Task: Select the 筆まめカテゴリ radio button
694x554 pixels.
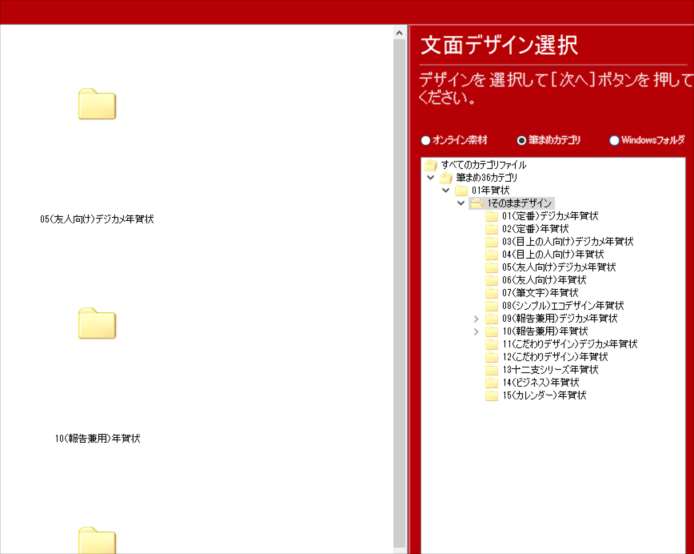Action: click(x=521, y=141)
